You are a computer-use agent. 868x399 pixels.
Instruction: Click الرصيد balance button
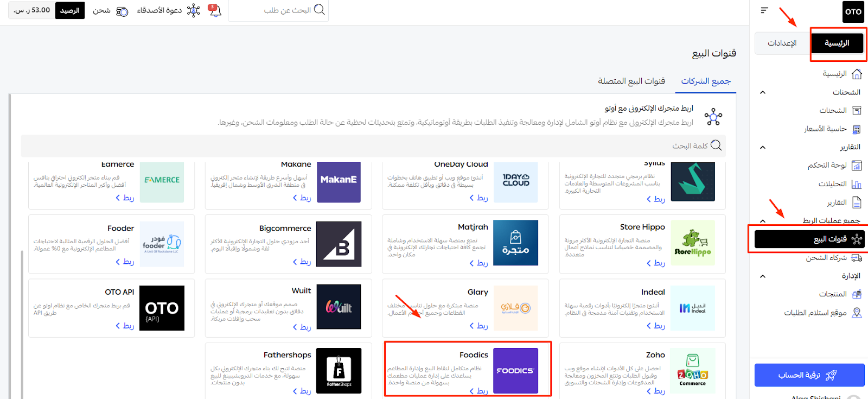[70, 10]
